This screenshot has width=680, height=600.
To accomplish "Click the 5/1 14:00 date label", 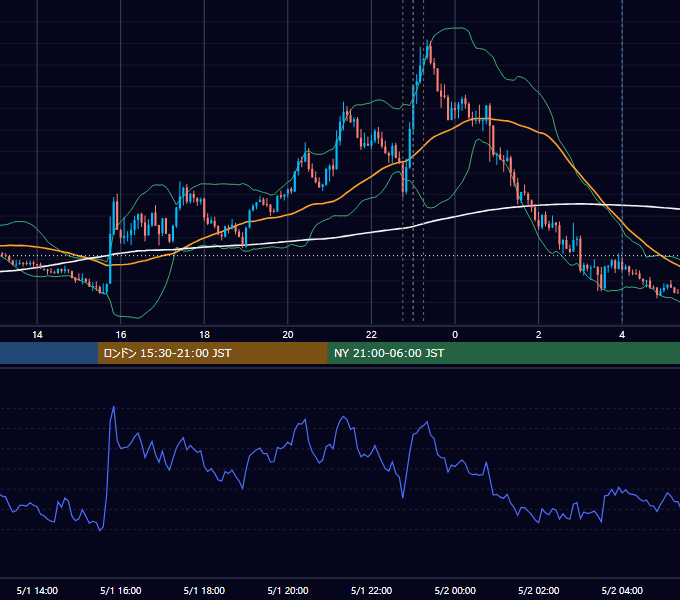I will 37,590.
